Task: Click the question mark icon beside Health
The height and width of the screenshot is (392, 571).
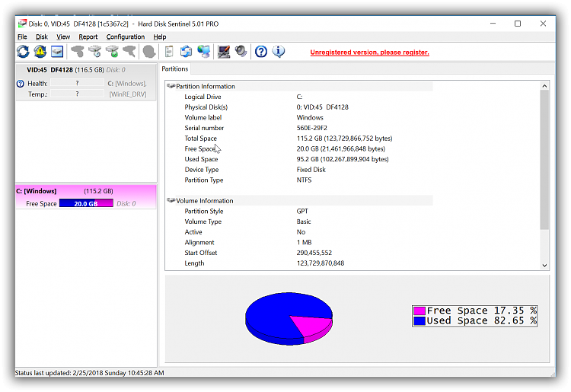Action: pyautogui.click(x=21, y=84)
